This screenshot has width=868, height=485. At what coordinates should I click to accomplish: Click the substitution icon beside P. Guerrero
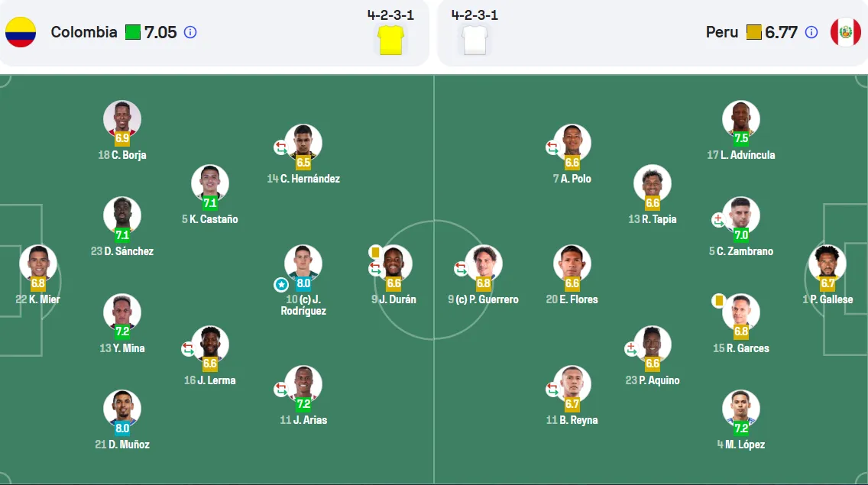pos(461,269)
